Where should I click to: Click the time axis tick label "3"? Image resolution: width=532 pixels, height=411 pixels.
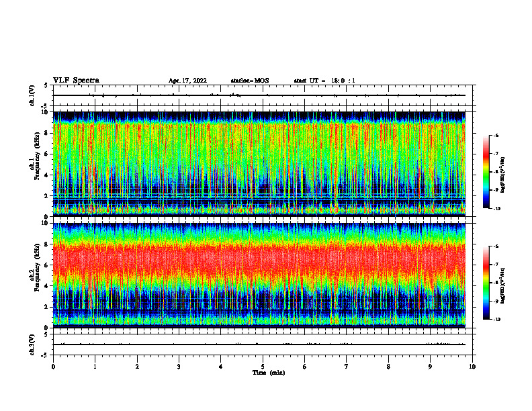179,367
